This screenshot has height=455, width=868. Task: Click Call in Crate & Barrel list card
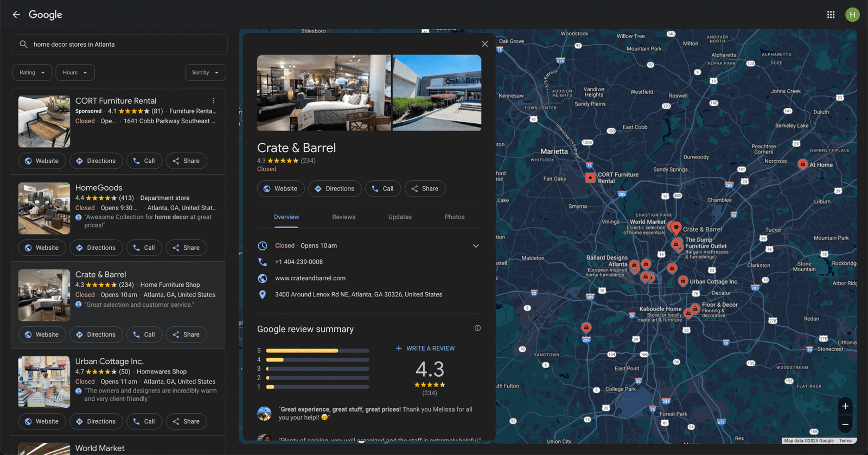(144, 334)
